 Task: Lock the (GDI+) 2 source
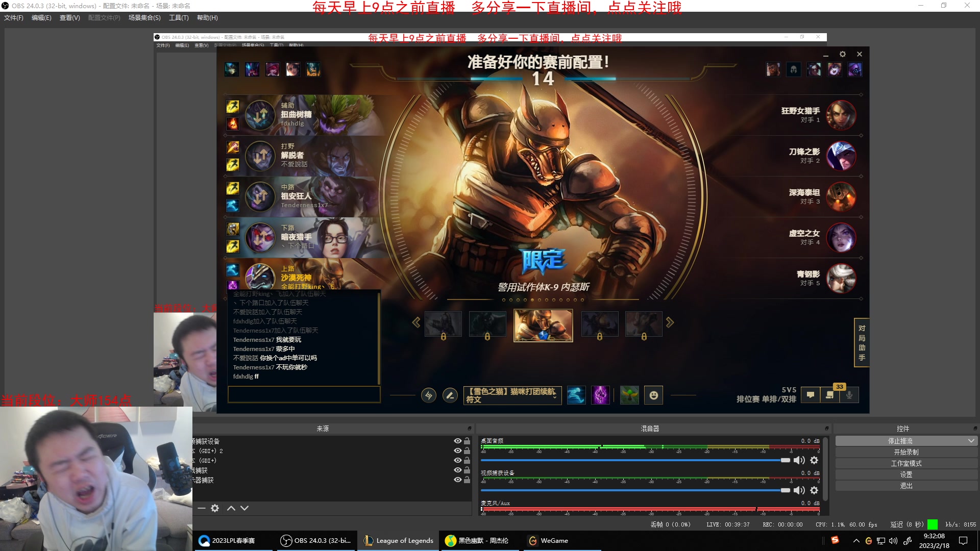coord(467,451)
